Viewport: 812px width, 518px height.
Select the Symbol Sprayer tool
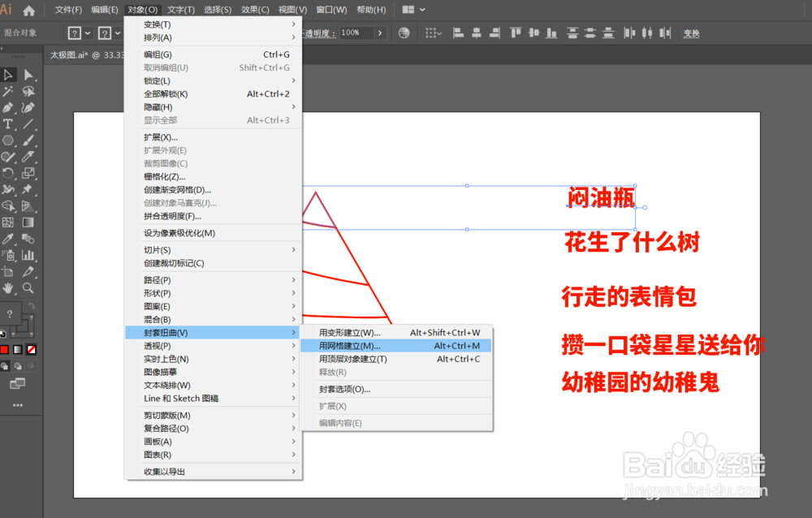pos(8,256)
